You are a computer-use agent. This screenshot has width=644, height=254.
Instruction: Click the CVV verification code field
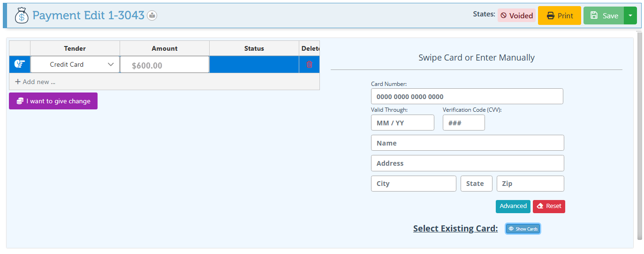coord(463,123)
